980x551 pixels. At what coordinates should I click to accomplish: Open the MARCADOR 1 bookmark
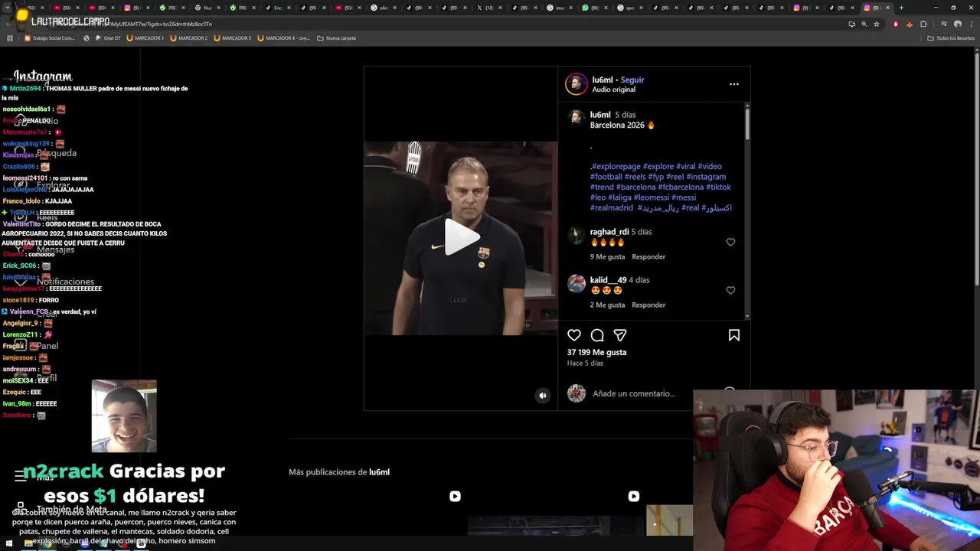tap(145, 37)
